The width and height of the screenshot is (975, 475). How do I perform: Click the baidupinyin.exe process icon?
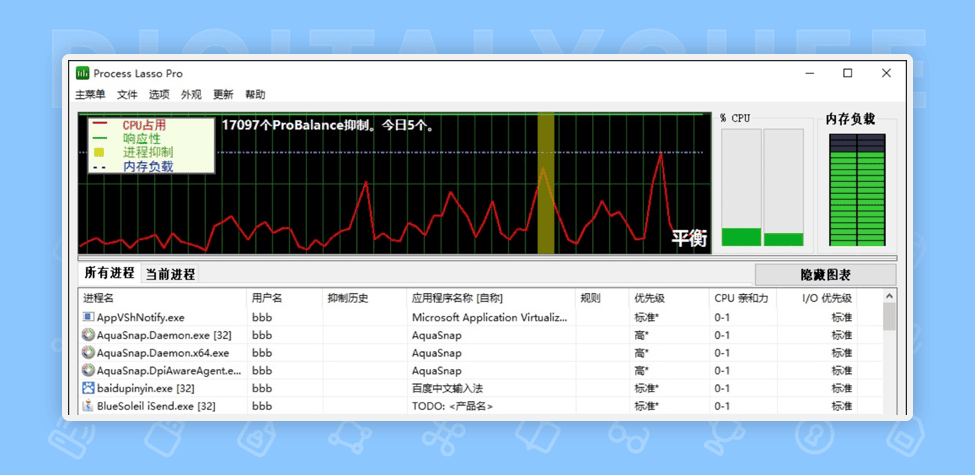click(x=88, y=388)
